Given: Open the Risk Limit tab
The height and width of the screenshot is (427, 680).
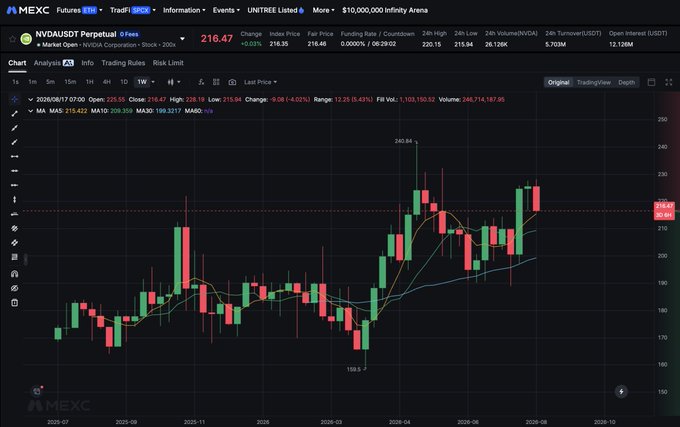Looking at the screenshot, I should click(x=168, y=63).
